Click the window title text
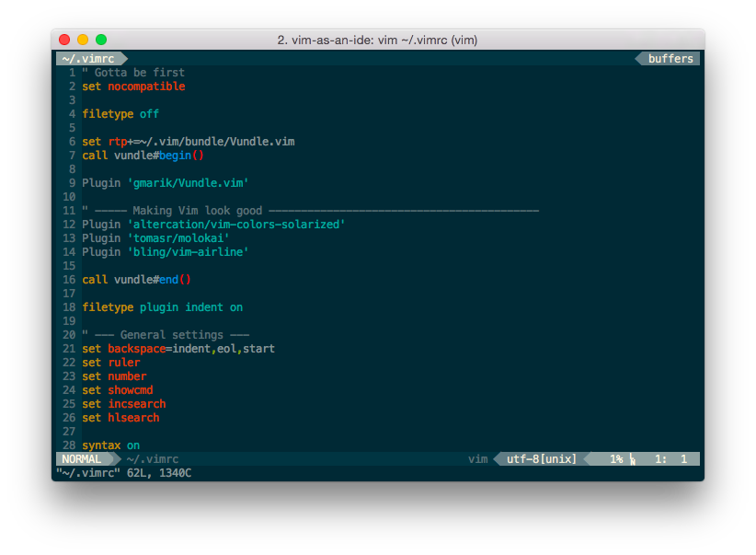The image size is (756, 555). 377,40
